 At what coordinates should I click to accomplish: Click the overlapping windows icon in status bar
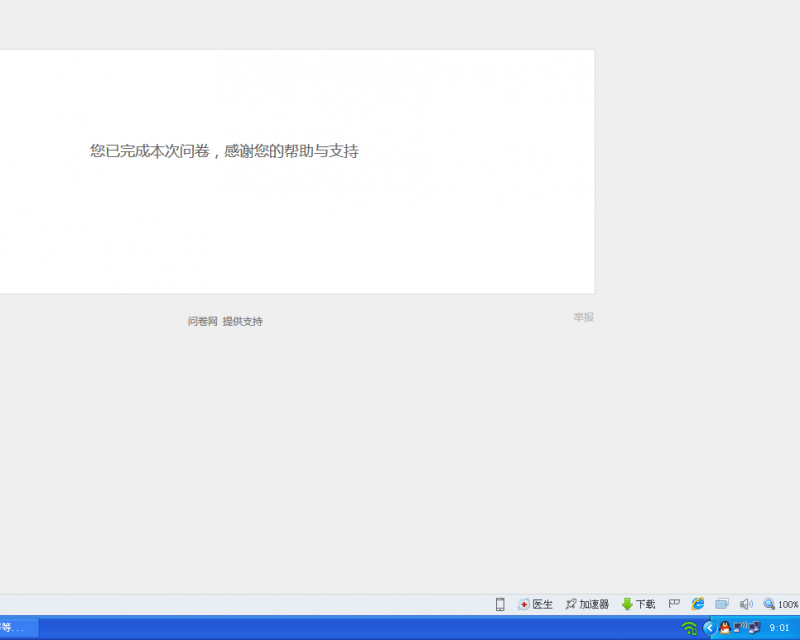click(721, 604)
